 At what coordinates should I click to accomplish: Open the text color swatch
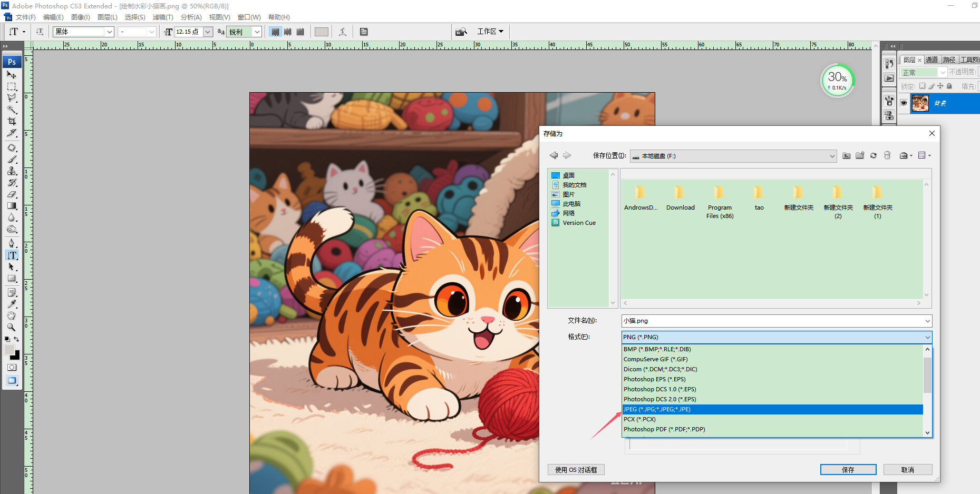click(x=321, y=32)
